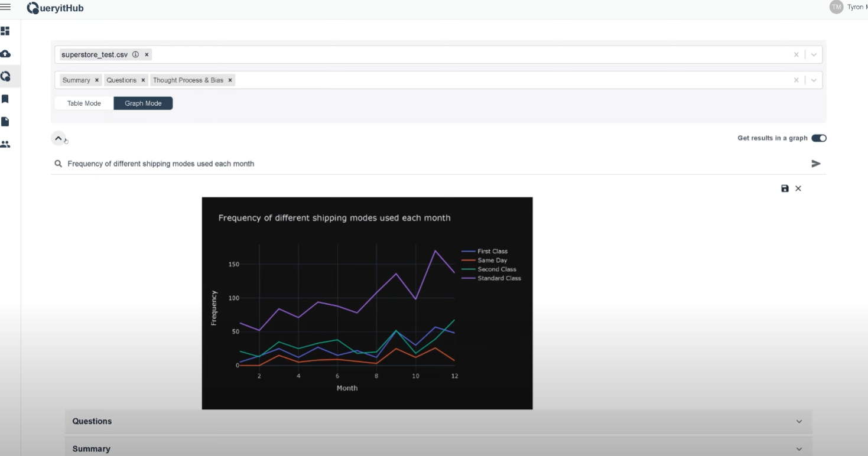Image resolution: width=868 pixels, height=456 pixels.
Task: Click the query search input field
Action: (x=414, y=164)
